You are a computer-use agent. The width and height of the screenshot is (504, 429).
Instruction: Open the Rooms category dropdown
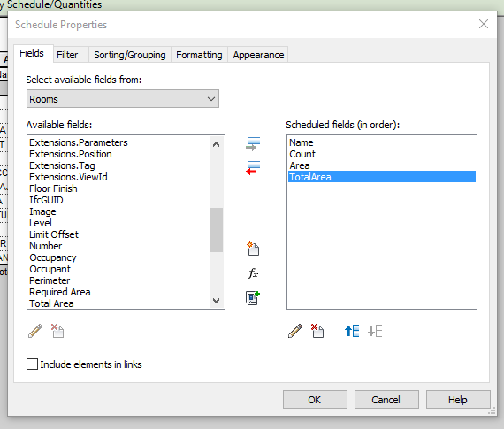pos(123,99)
